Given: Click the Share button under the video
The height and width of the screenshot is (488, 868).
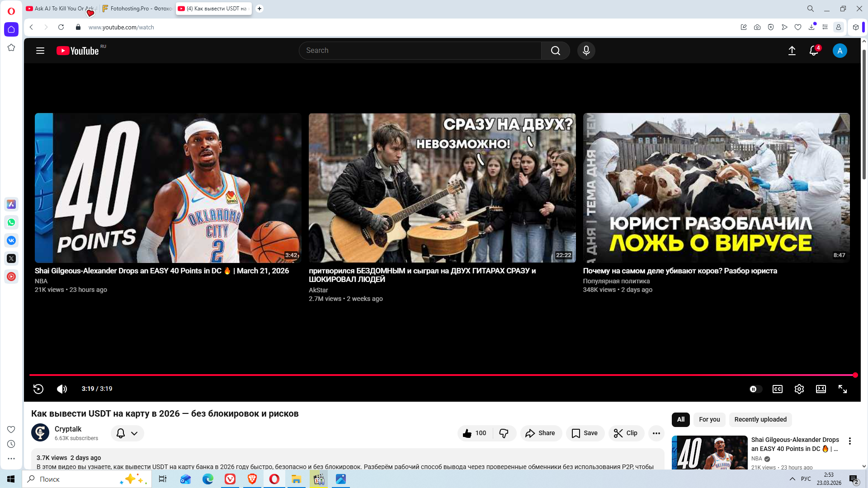Looking at the screenshot, I should pyautogui.click(x=540, y=433).
